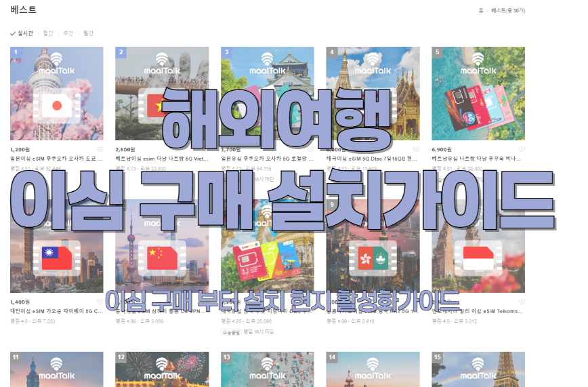
Task: Click rating text 평점 4.69 · 리뷰 2,918
Action: point(350,321)
